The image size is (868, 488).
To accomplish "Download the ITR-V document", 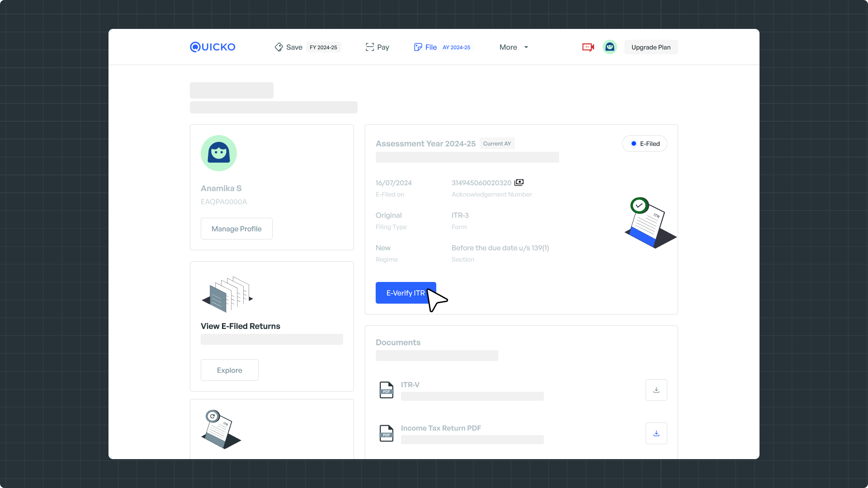I will 656,390.
